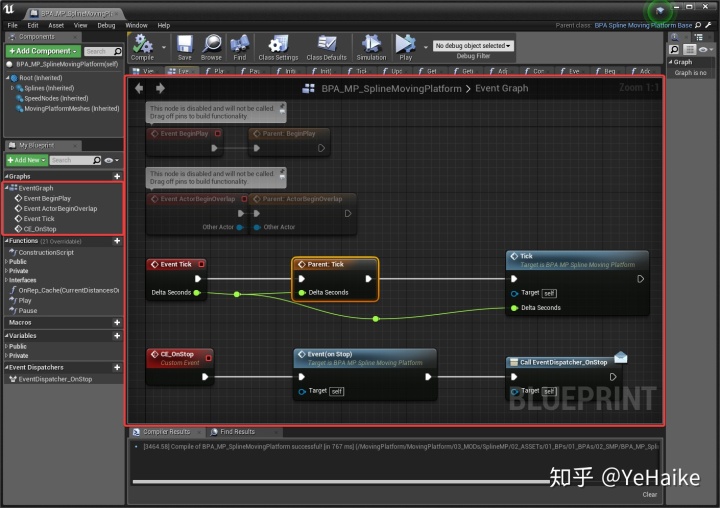Open the Edit menu
The image size is (720, 508).
[x=33, y=25]
